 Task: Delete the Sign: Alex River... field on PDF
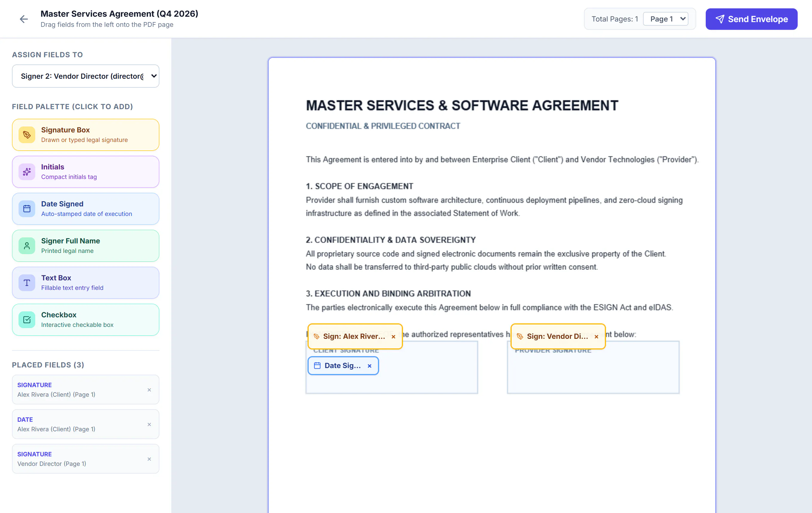[393, 336]
